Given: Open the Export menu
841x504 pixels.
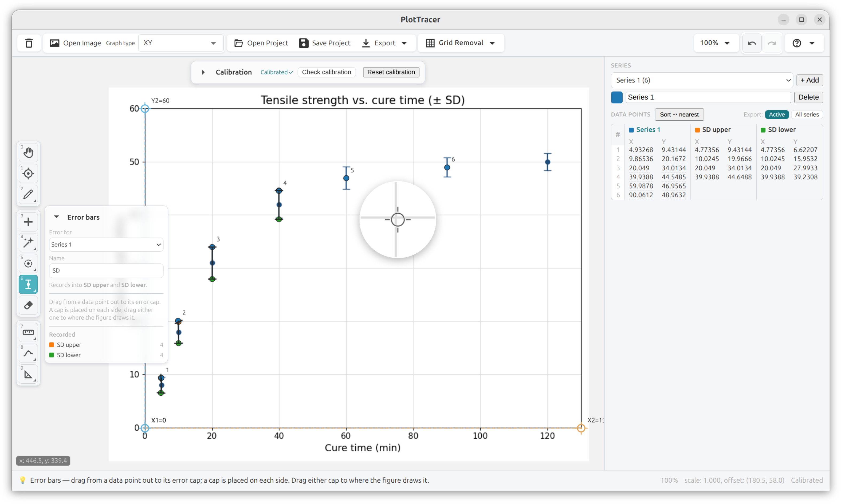Looking at the screenshot, I should [x=384, y=43].
